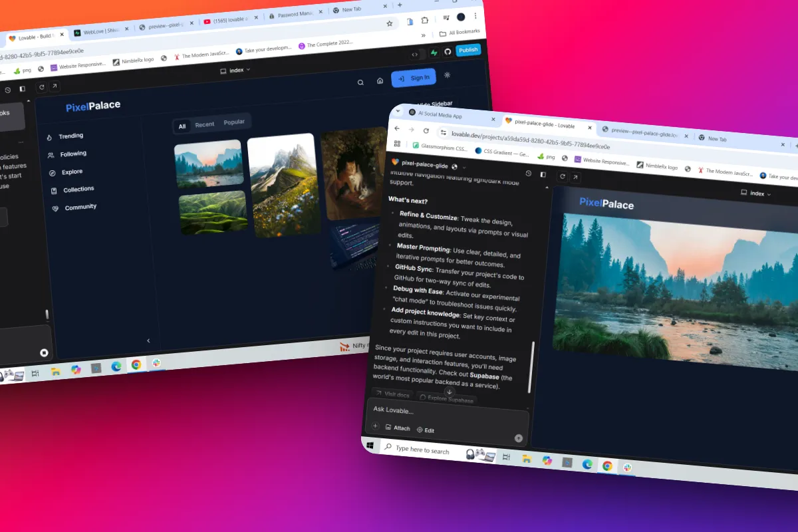
Task: Click the plus icon left of Attach
Action: point(375,426)
